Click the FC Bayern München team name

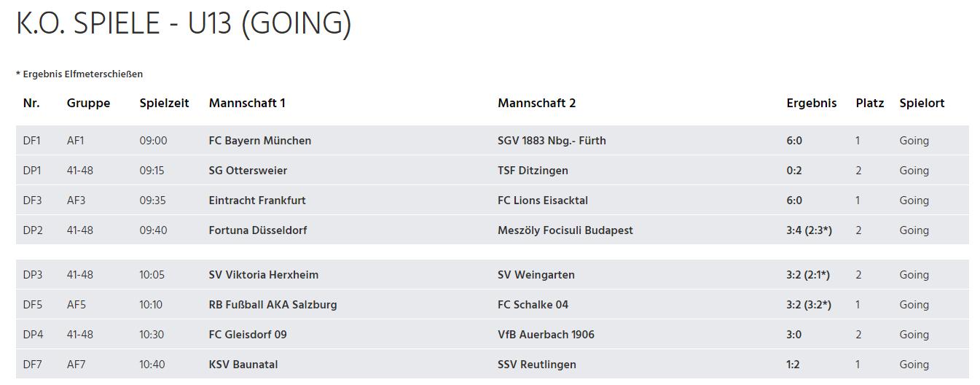pos(259,141)
